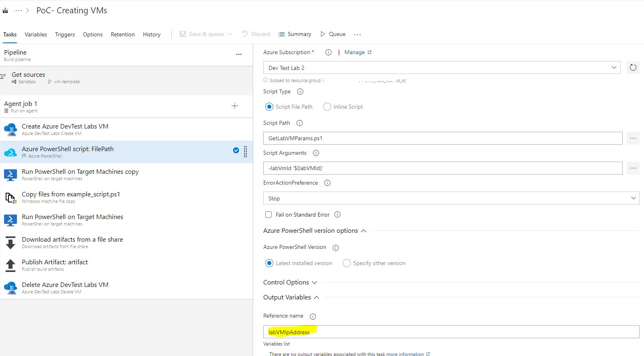Switch to the Variables tab
Image resolution: width=644 pixels, height=356 pixels.
point(36,34)
